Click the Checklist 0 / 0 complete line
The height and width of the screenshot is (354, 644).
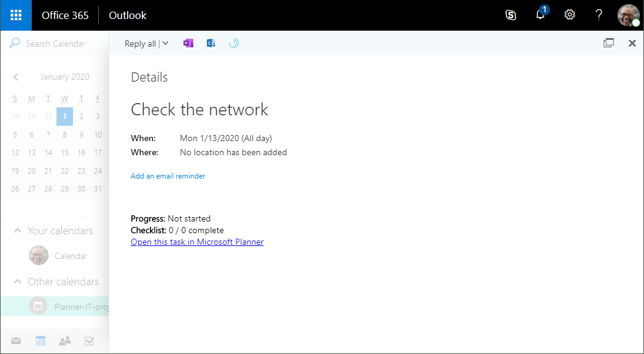point(177,231)
